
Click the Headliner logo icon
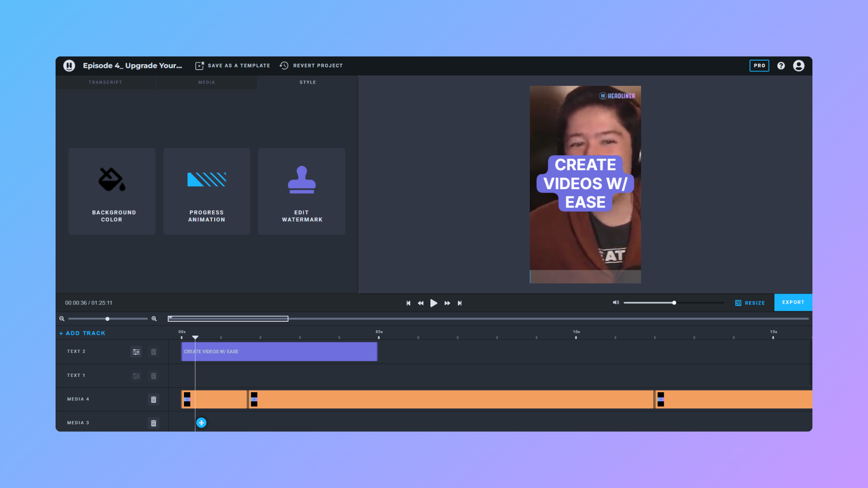69,66
